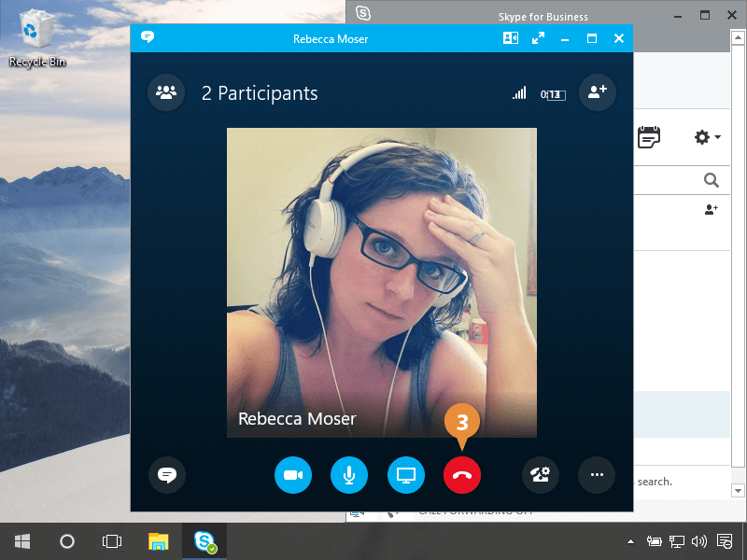
Task: Pick a layout for the call window
Action: coord(511,38)
